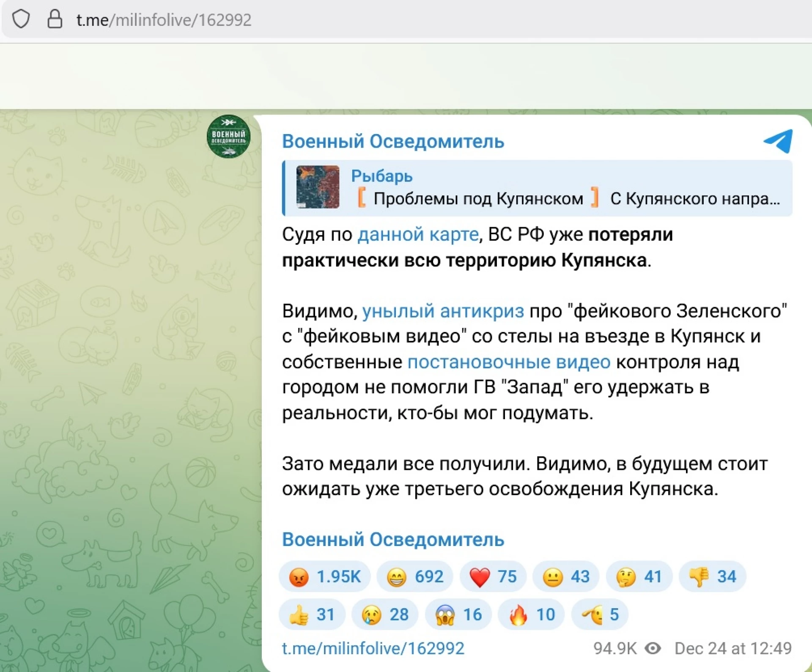
Task: Click the thumbs up reaction 31
Action: tap(312, 614)
